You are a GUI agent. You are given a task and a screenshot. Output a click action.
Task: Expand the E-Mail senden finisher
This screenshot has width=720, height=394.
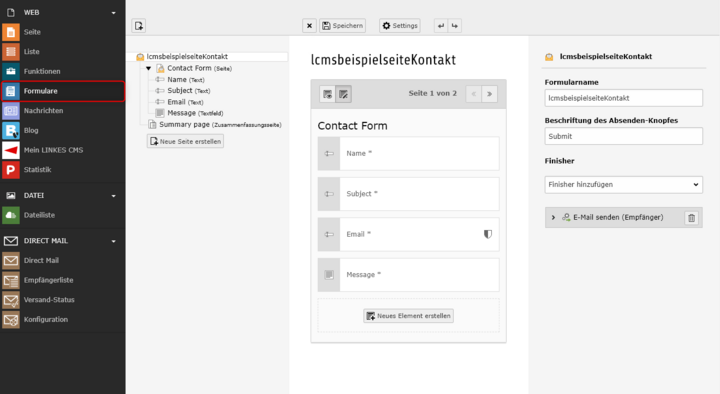pos(553,218)
